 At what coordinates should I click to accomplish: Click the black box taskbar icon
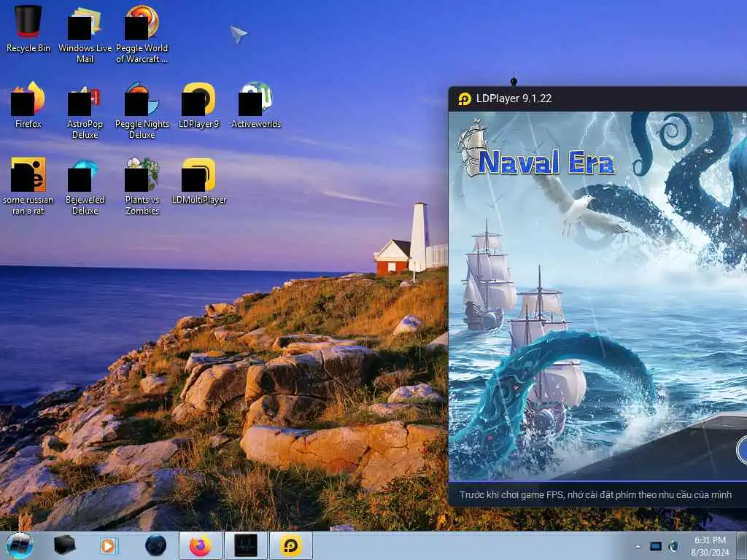[64, 545]
